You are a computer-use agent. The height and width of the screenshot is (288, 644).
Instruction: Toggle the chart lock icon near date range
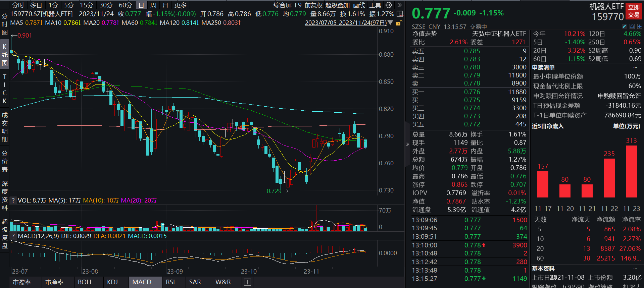click(x=399, y=23)
